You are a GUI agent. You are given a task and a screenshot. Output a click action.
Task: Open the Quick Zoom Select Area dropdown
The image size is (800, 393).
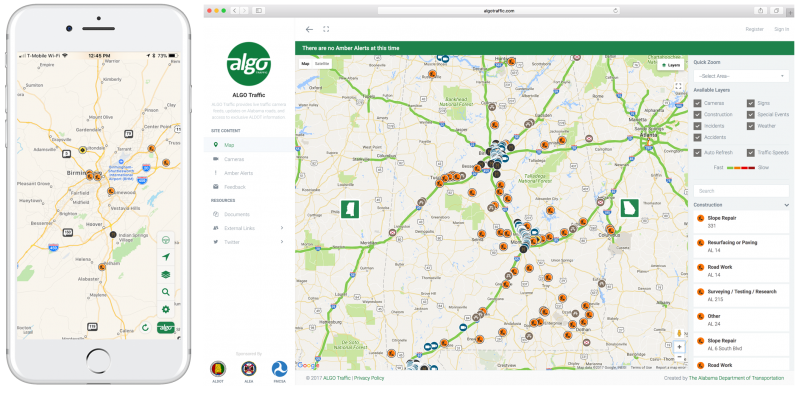coord(741,76)
